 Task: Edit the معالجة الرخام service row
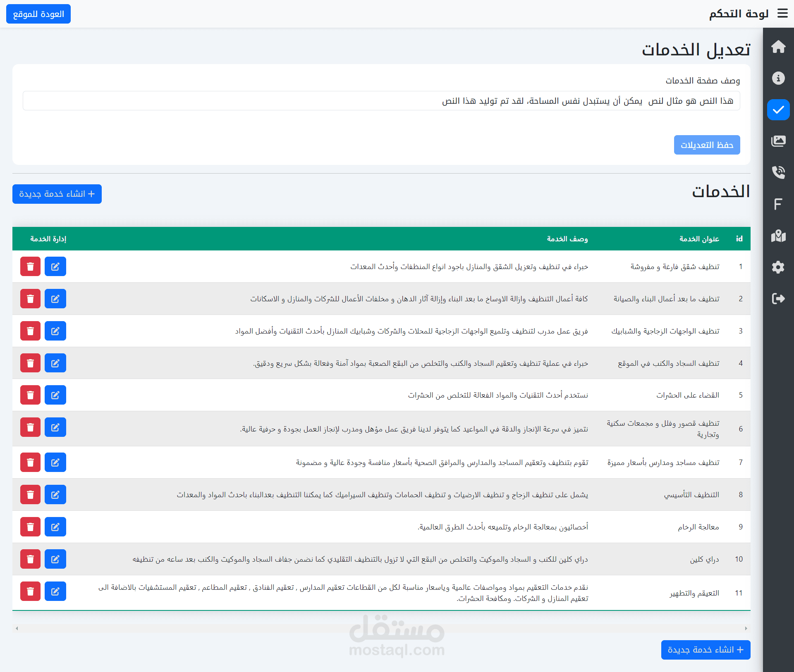point(55,527)
